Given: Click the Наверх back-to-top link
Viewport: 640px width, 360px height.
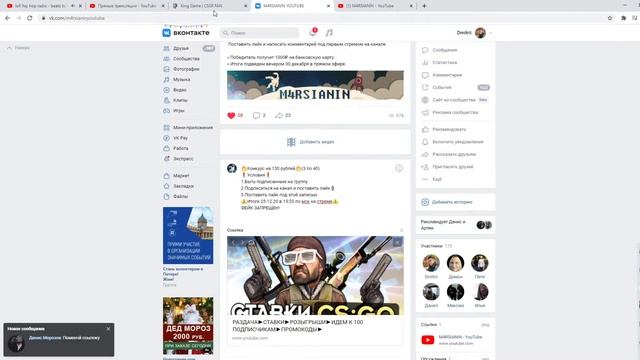Looking at the screenshot, I should click(x=18, y=48).
